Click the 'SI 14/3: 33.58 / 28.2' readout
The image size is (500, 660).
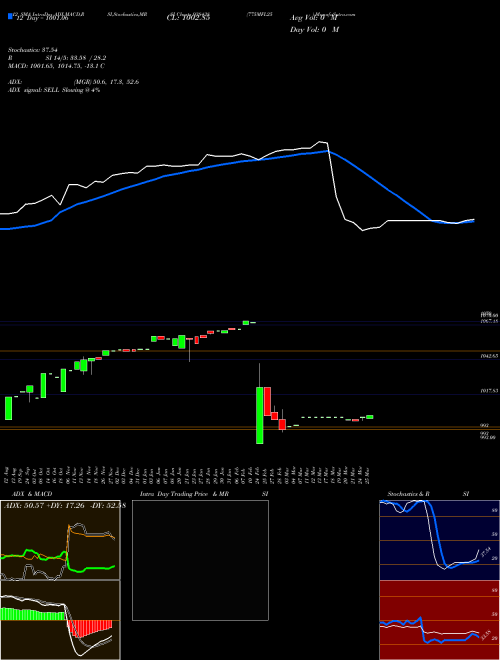coord(76,58)
